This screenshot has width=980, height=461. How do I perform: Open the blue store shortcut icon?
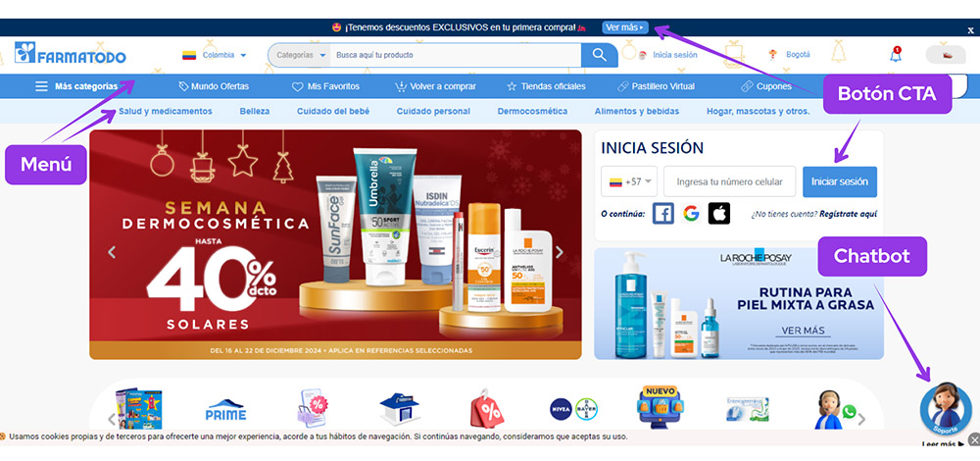coord(400,410)
